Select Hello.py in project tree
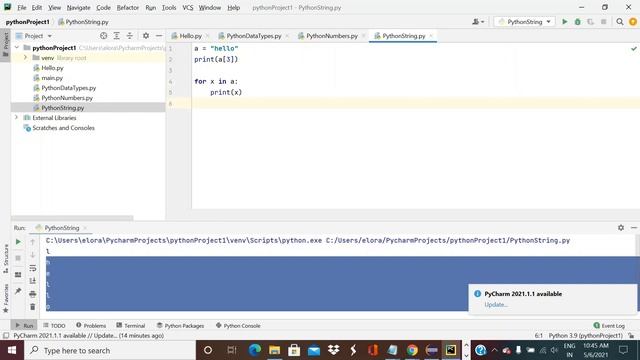This screenshot has width=640, height=360. [52, 68]
